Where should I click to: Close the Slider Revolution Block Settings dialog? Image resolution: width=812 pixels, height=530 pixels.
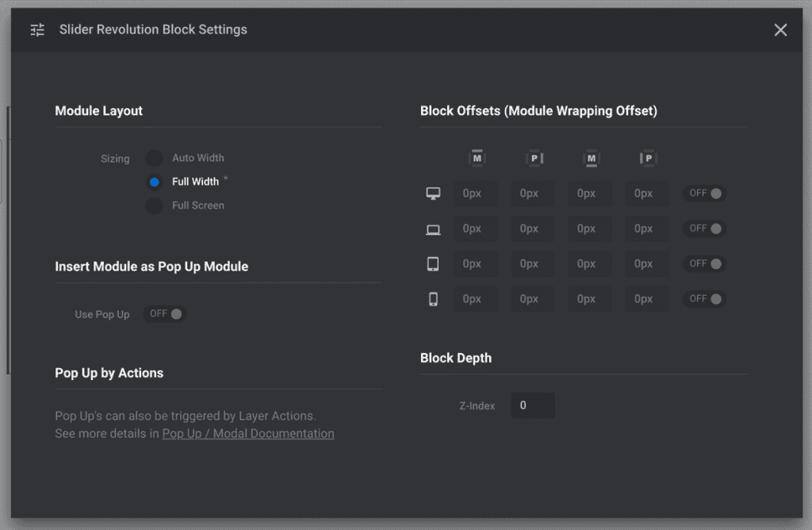click(x=780, y=30)
